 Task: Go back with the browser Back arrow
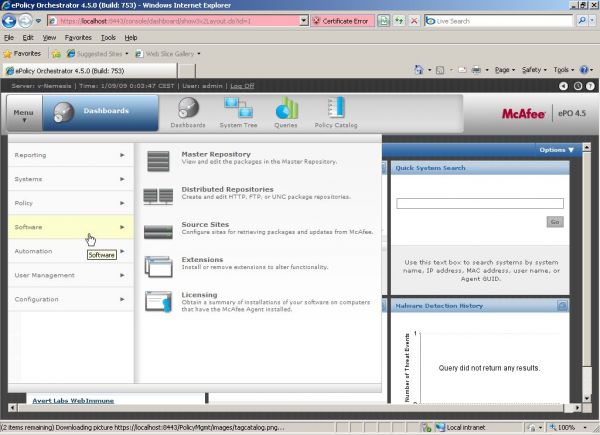pyautogui.click(x=9, y=21)
